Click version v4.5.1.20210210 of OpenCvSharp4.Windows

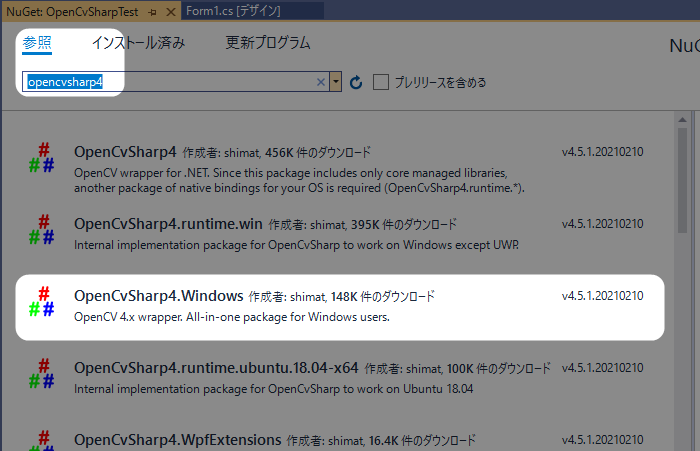coord(602,296)
